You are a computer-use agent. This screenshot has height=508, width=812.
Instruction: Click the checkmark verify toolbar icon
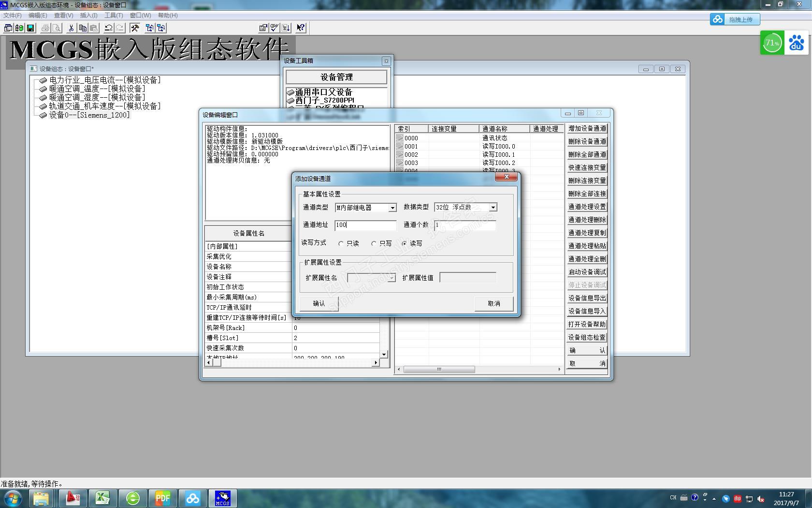(x=274, y=28)
